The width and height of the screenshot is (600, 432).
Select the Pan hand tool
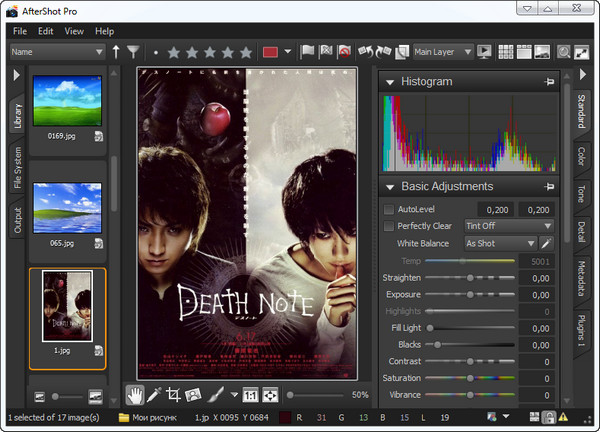135,395
